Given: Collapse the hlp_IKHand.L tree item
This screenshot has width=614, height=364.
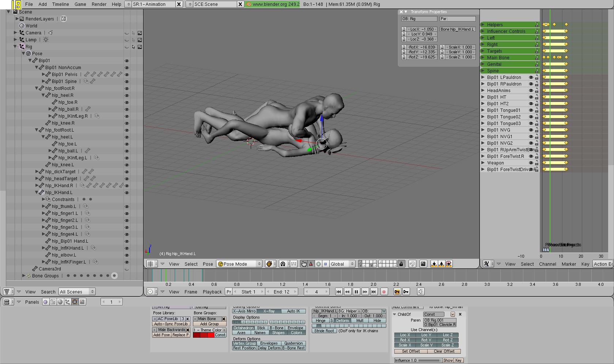Looking at the screenshot, I should click(37, 192).
